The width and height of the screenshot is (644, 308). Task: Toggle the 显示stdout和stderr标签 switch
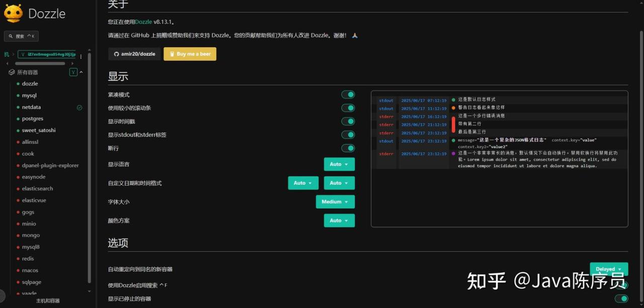coord(348,134)
